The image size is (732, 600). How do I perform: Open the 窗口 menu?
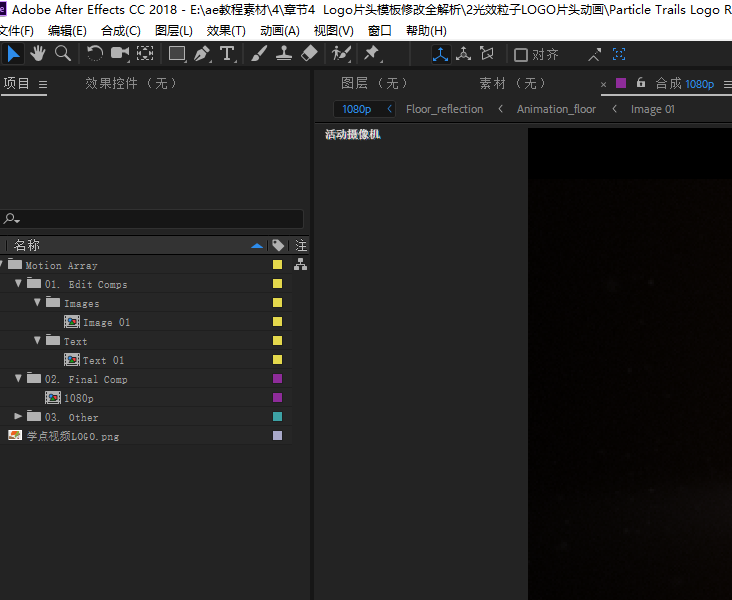click(x=380, y=31)
